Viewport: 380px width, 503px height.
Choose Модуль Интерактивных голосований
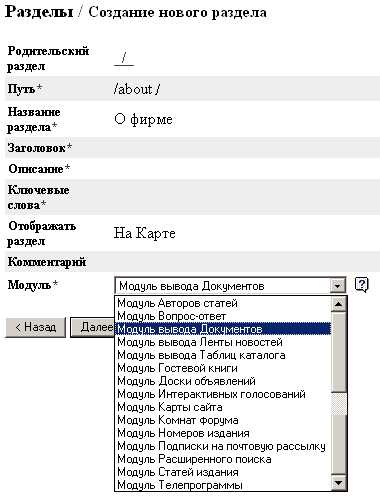coord(223,394)
